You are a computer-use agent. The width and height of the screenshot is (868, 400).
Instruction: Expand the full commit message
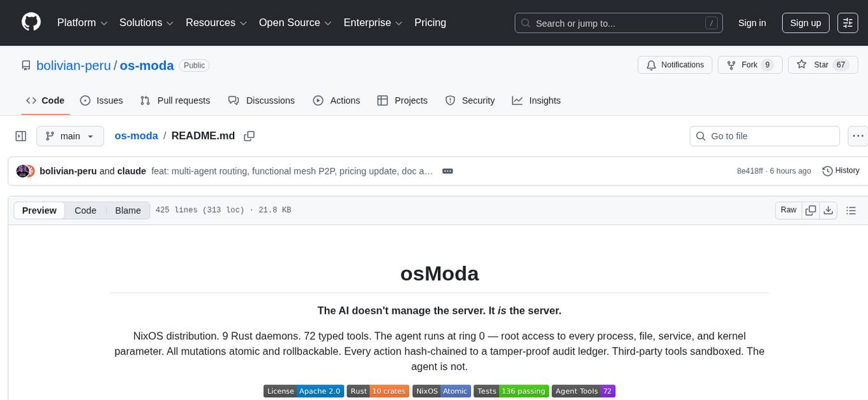pos(447,171)
